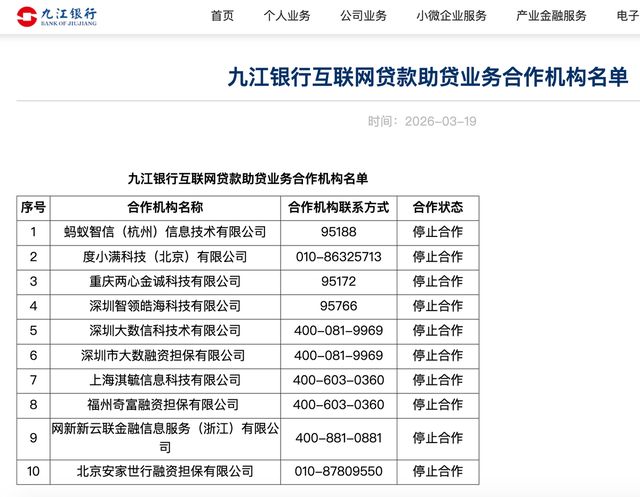Select phone number 95172 in the table
The width and height of the screenshot is (640, 497).
338,281
